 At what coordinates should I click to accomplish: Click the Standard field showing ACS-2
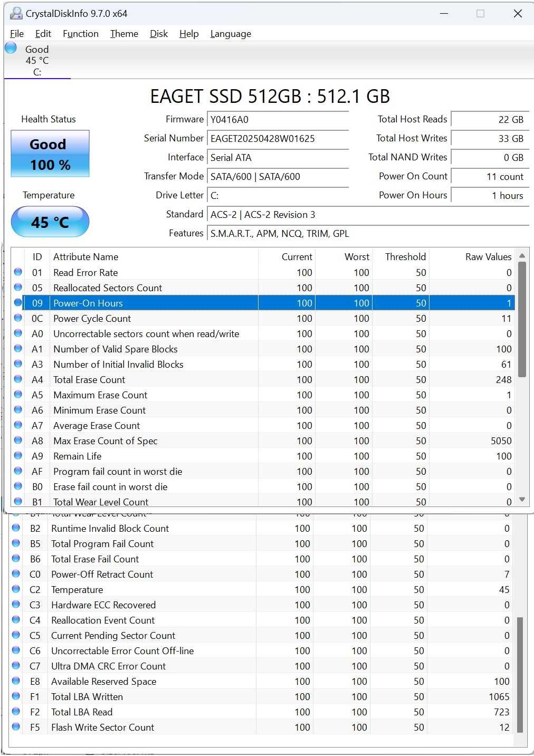pos(368,214)
